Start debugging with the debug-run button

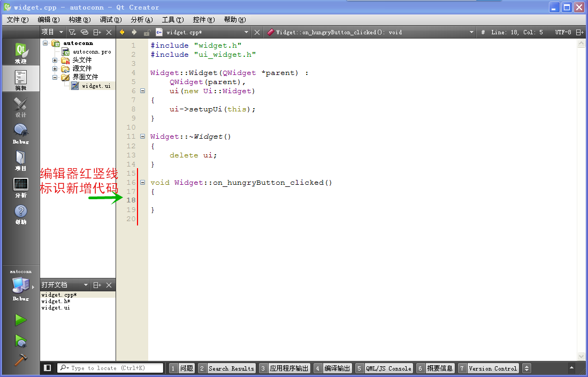tap(21, 341)
